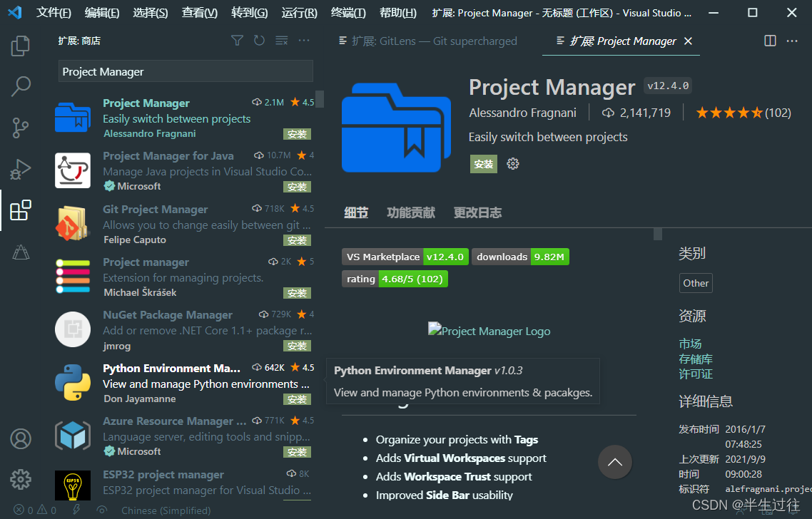The width and height of the screenshot is (812, 519).
Task: Click the large Project Manager folder logo
Action: [x=396, y=128]
